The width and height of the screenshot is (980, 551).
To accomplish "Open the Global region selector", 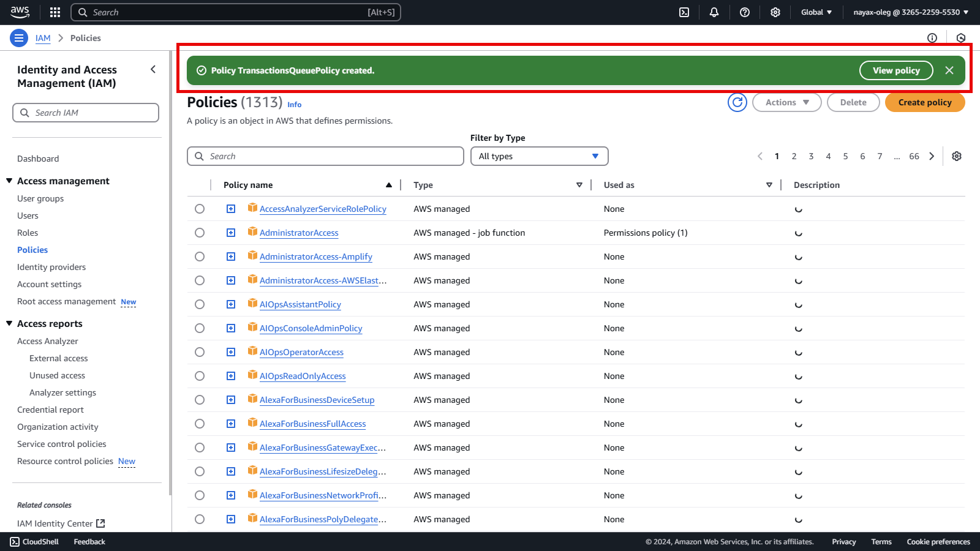I will [816, 12].
